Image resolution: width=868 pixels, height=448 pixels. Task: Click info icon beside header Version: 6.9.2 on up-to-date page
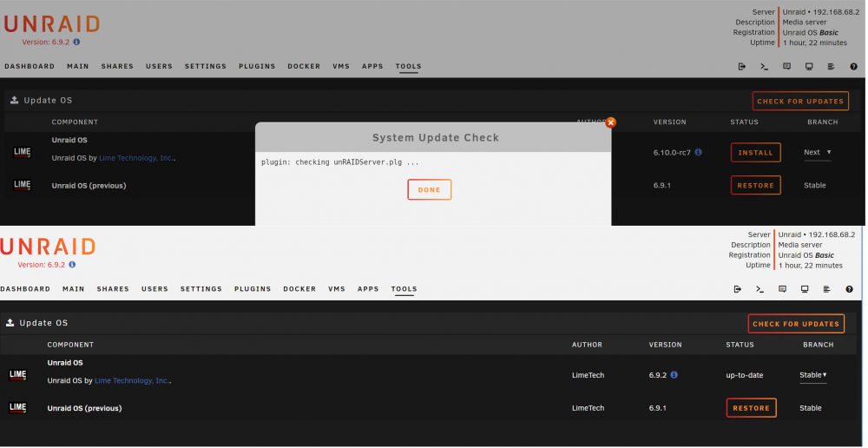(x=72, y=265)
